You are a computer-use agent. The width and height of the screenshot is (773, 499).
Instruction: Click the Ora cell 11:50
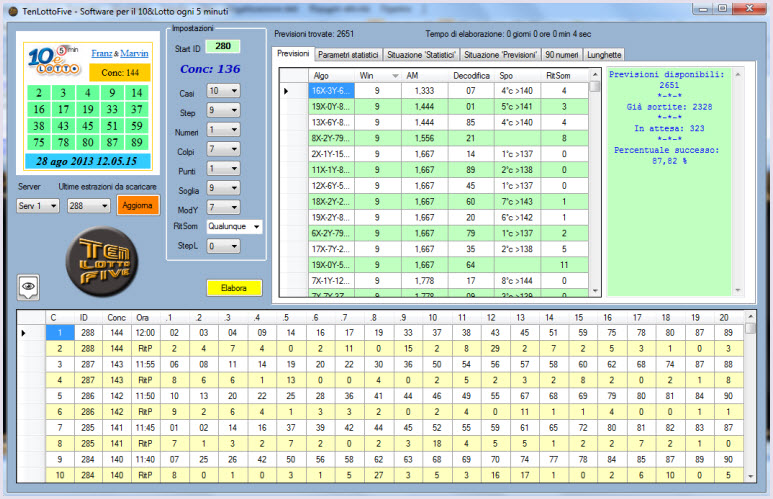[x=145, y=396]
